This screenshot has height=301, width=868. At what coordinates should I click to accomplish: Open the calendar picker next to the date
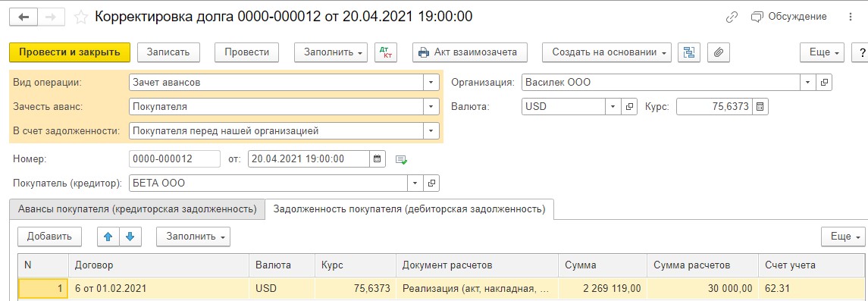point(377,158)
